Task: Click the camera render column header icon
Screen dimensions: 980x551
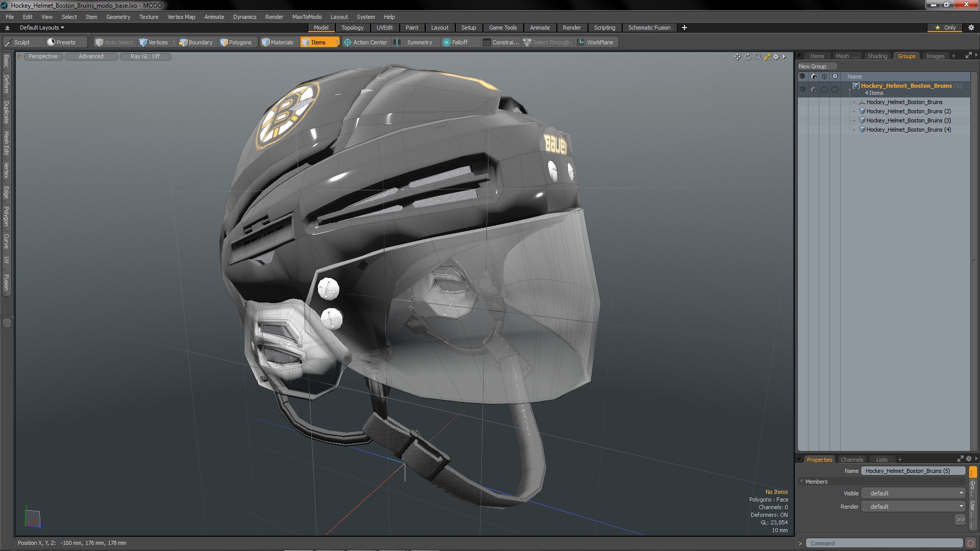Action: pyautogui.click(x=813, y=77)
